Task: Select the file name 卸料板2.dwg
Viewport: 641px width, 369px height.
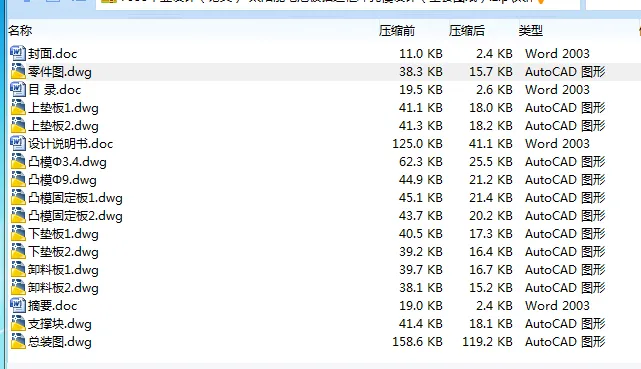Action: (63, 287)
